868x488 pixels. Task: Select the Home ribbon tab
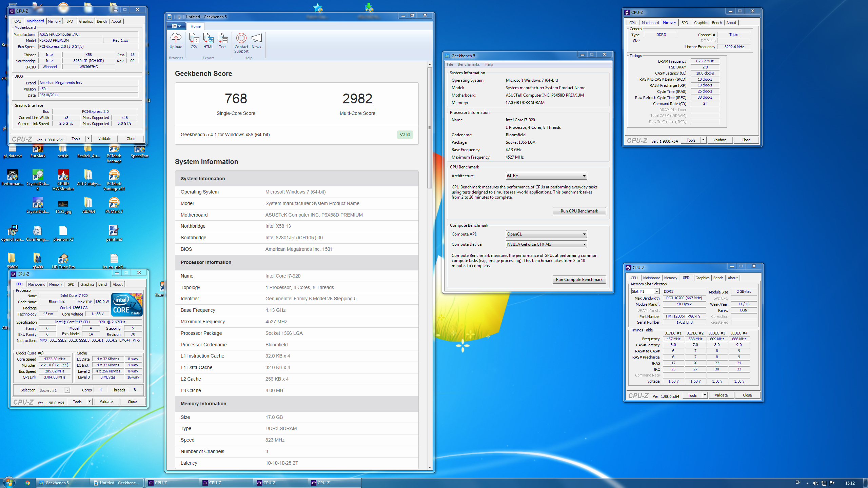tap(195, 26)
